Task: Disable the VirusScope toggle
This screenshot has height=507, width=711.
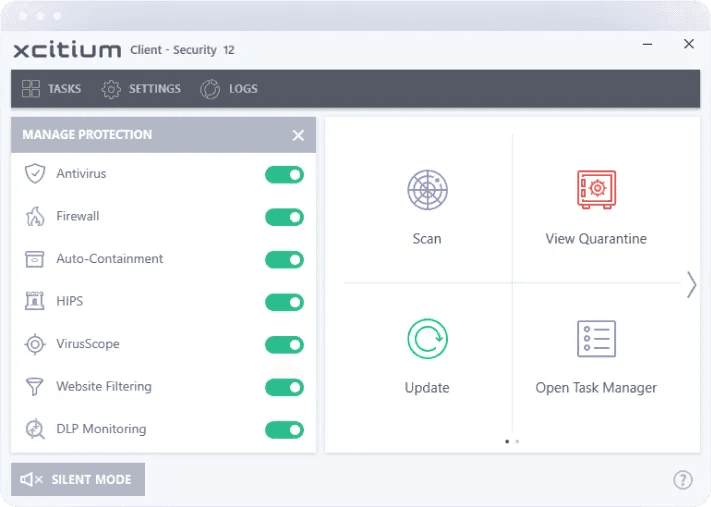Action: point(284,345)
